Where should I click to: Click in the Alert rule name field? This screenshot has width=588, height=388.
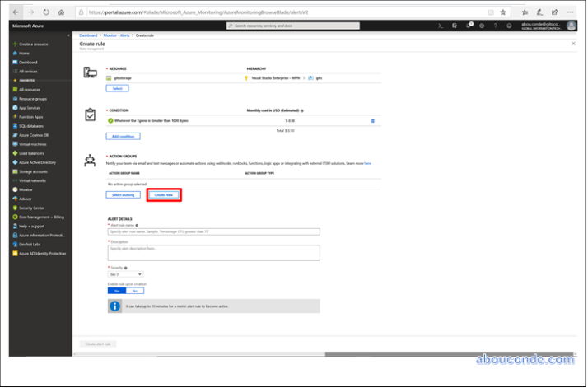(213, 232)
